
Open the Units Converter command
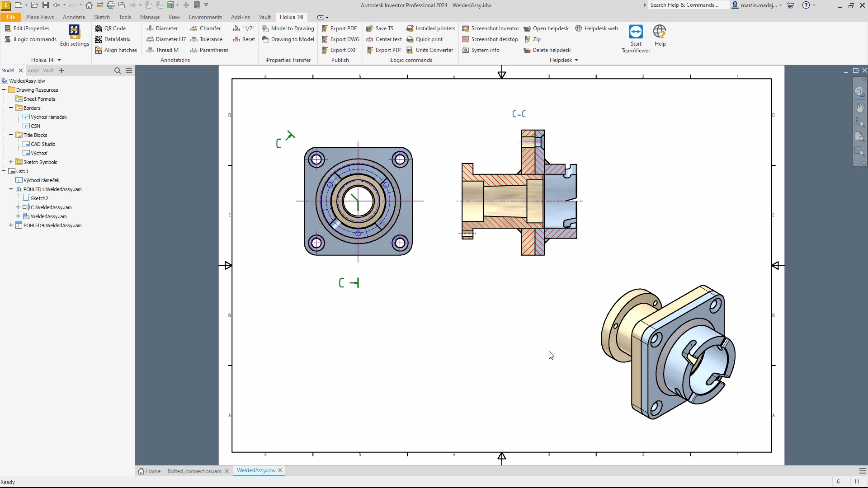tap(430, 50)
